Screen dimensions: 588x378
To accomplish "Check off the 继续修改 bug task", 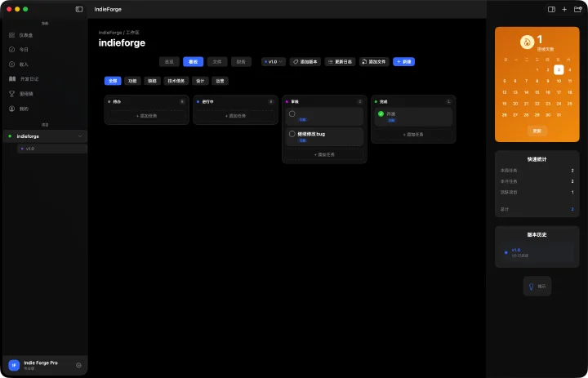I will [x=292, y=134].
